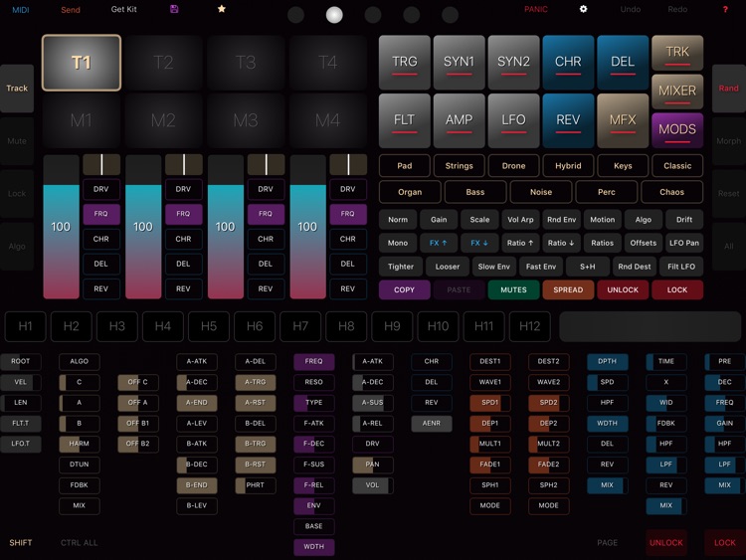
Task: Choose the Pad sound preset
Action: click(405, 165)
